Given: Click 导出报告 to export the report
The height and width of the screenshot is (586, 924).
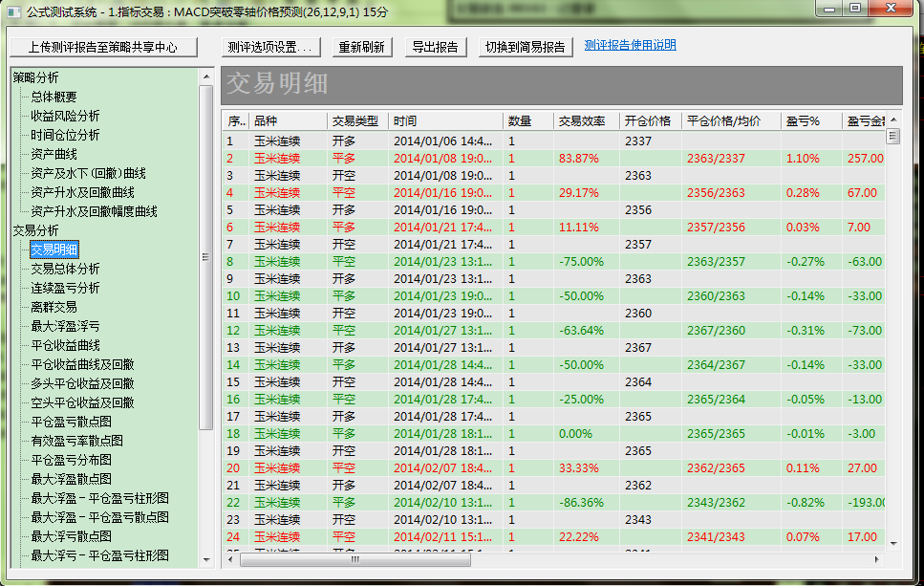Looking at the screenshot, I should [435, 47].
